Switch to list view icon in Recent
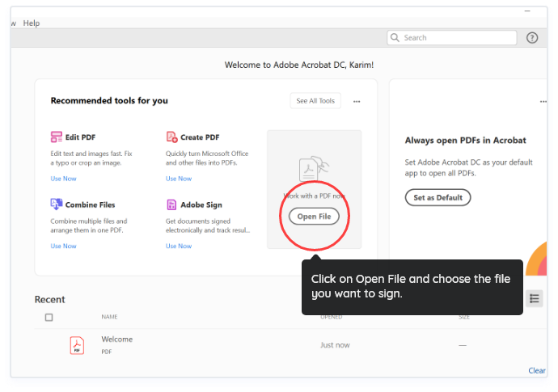 pyautogui.click(x=535, y=298)
